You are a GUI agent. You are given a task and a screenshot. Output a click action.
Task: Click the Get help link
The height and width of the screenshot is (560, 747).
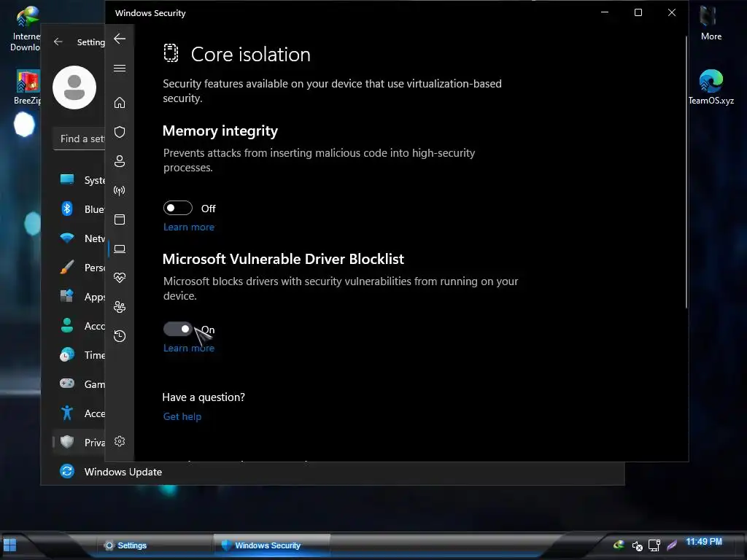(182, 416)
